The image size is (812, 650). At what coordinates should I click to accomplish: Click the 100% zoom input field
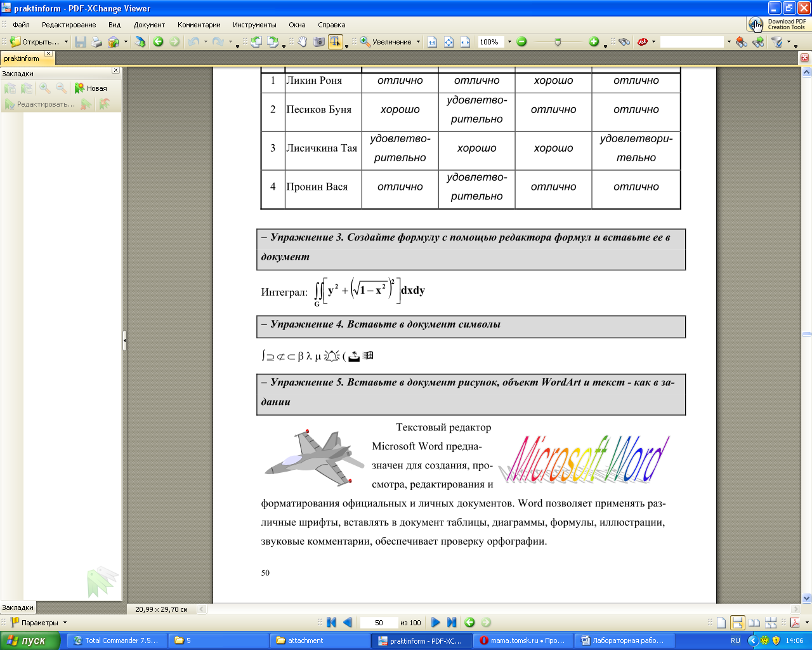(491, 42)
